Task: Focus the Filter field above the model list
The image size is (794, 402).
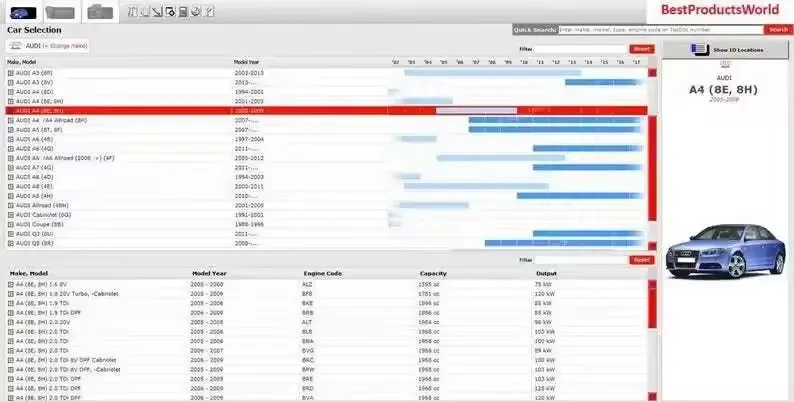Action: click(x=581, y=49)
